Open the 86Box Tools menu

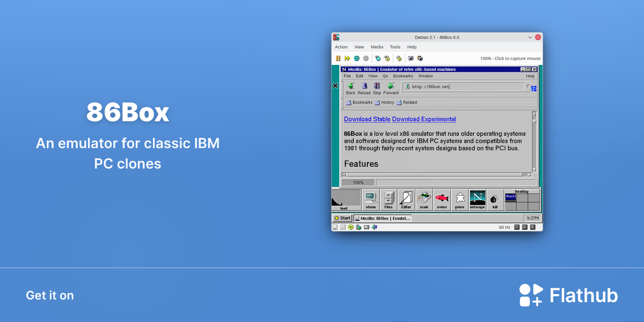[395, 47]
